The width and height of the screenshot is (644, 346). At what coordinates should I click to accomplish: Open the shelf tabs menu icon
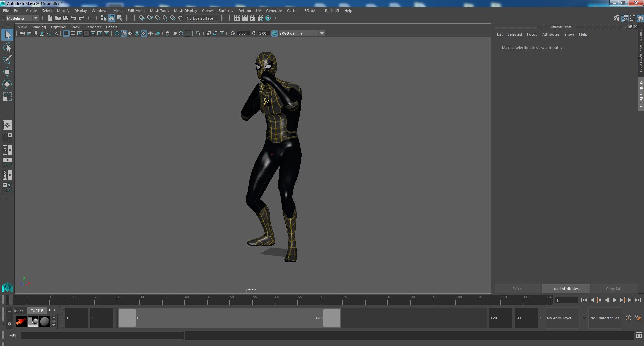tap(9, 311)
